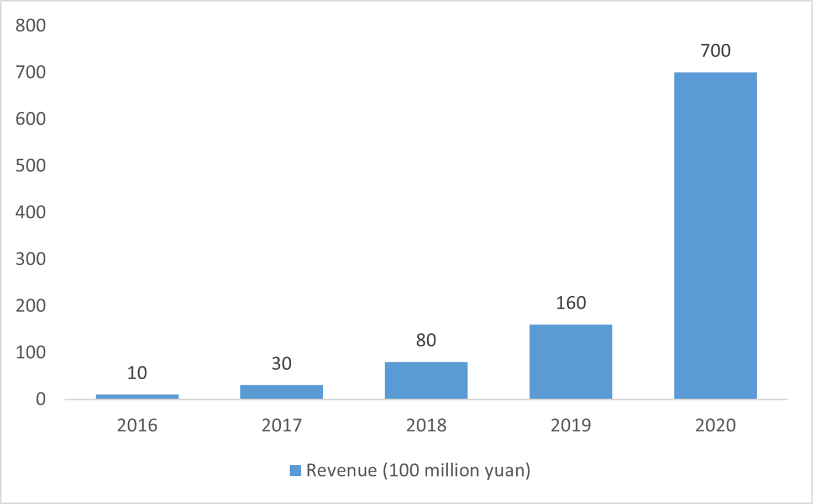
Task: Click the x-axis label 2016
Action: coord(137,426)
